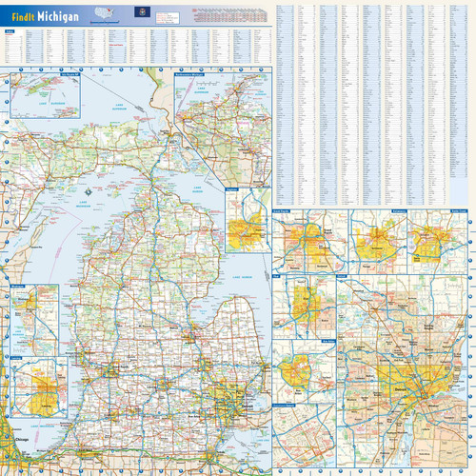Image resolution: width=476 pixels, height=476 pixels.
Task: Open the Battle Creek inset map
Action: tap(437, 242)
